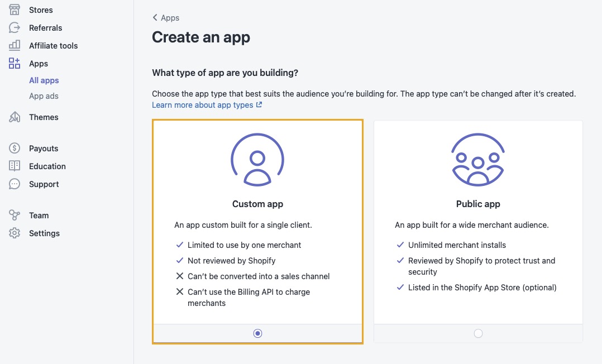Image resolution: width=602 pixels, height=364 pixels.
Task: Click the Public app card heading
Action: pos(478,204)
